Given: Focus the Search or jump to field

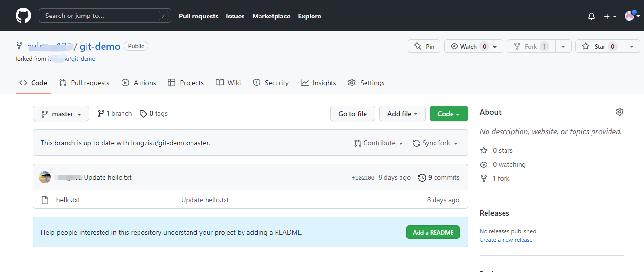Looking at the screenshot, I should pyautogui.click(x=105, y=16).
